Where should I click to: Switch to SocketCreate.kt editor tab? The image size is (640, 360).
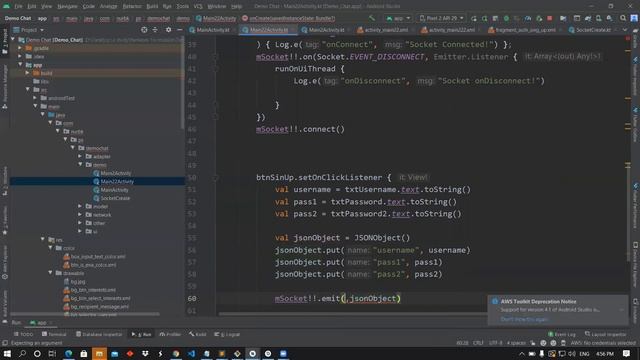click(590, 30)
